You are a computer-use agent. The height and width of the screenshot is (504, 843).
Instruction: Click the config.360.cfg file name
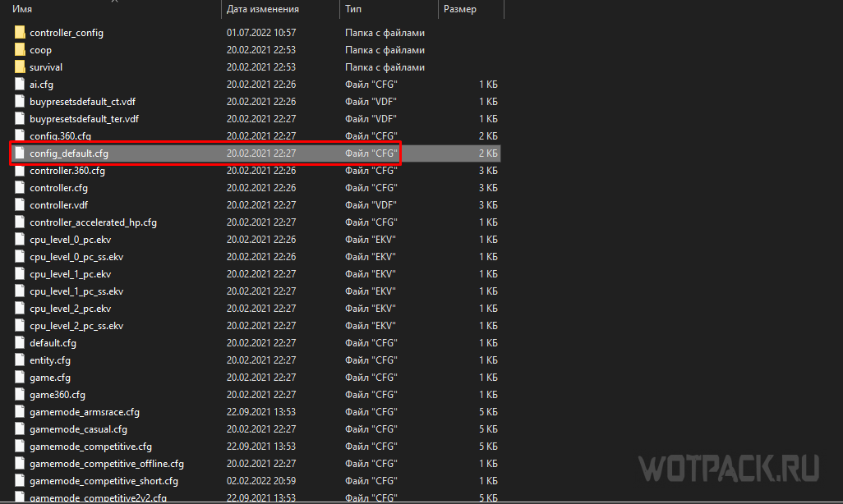60,136
